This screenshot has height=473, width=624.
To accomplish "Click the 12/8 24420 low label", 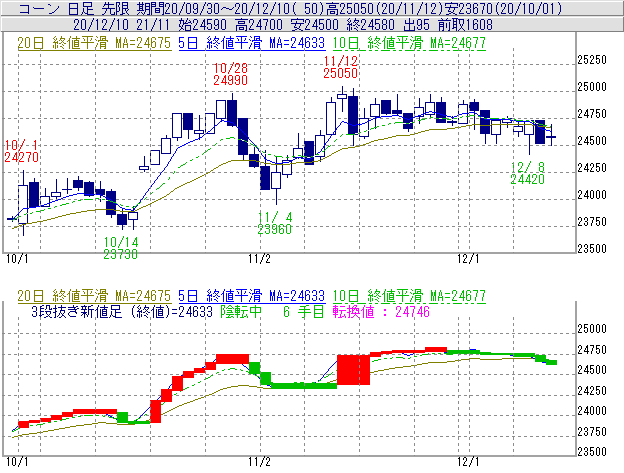I will (527, 173).
